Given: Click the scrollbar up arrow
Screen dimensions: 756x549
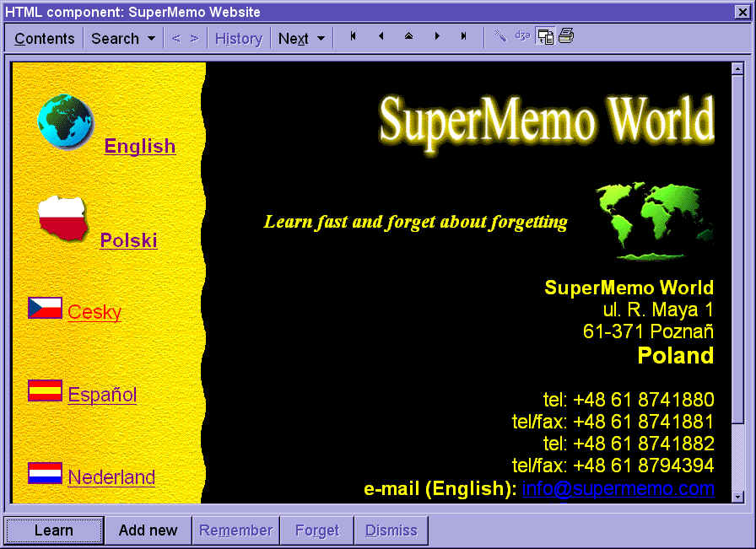Looking at the screenshot, I should (737, 69).
